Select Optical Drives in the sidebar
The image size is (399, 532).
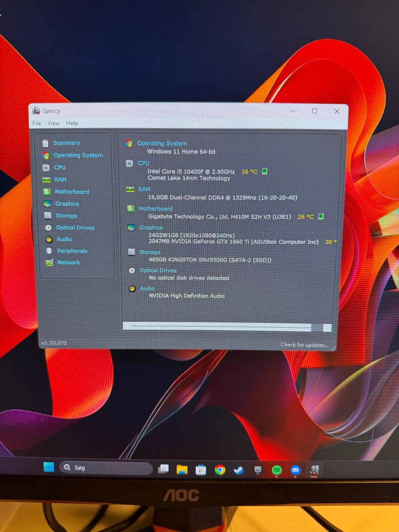coord(75,228)
